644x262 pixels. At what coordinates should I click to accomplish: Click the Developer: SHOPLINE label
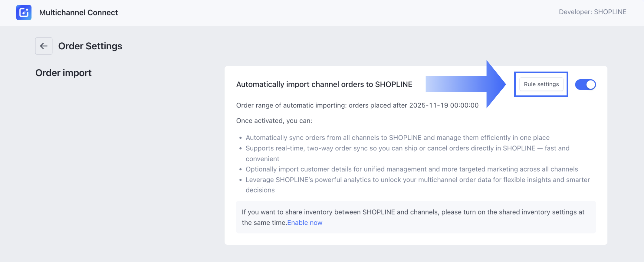(x=592, y=12)
